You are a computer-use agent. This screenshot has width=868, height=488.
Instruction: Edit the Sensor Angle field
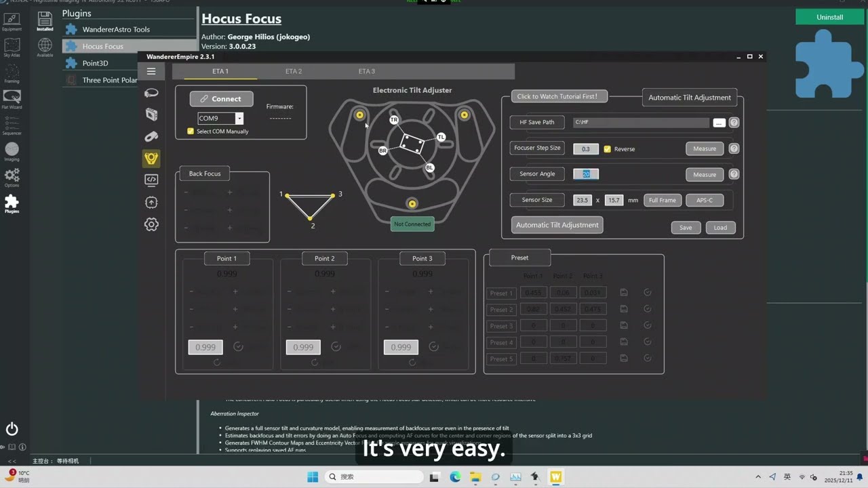(x=586, y=174)
